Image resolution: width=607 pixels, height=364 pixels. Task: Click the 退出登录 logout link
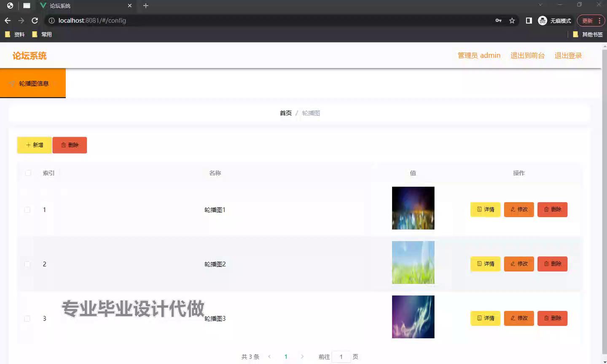coord(568,56)
